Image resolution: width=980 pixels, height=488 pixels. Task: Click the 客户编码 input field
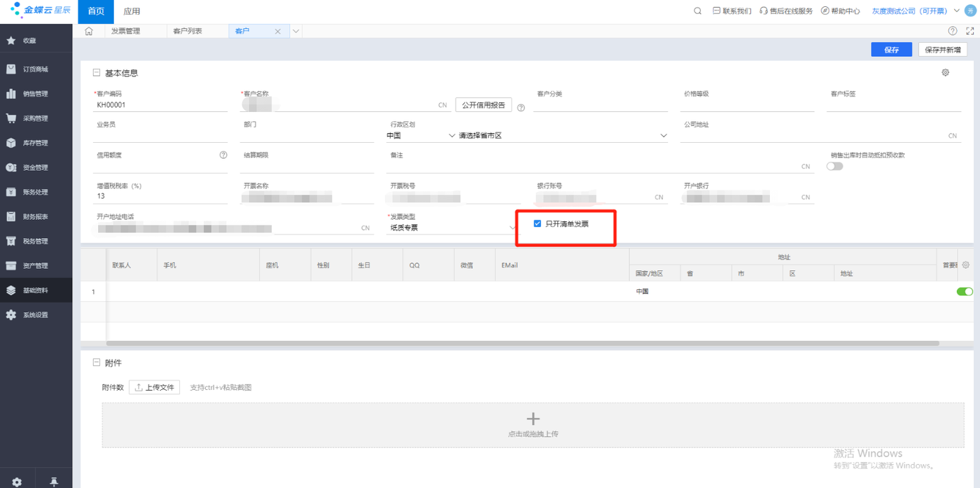[x=160, y=105]
